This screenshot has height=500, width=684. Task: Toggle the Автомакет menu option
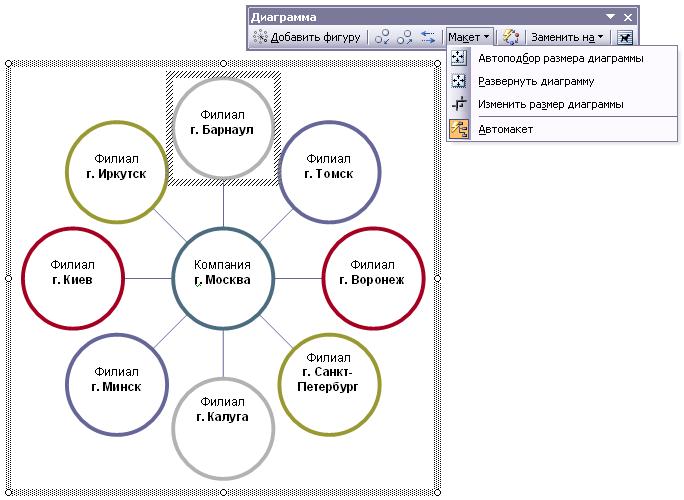pyautogui.click(x=562, y=129)
